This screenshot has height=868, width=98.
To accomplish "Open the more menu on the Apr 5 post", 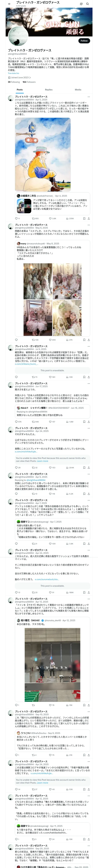I will [89, 97].
